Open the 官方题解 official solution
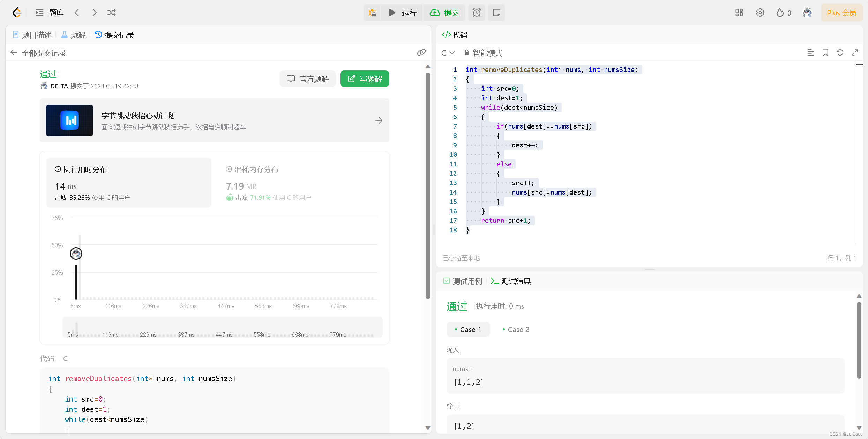This screenshot has width=868, height=439. pos(307,79)
